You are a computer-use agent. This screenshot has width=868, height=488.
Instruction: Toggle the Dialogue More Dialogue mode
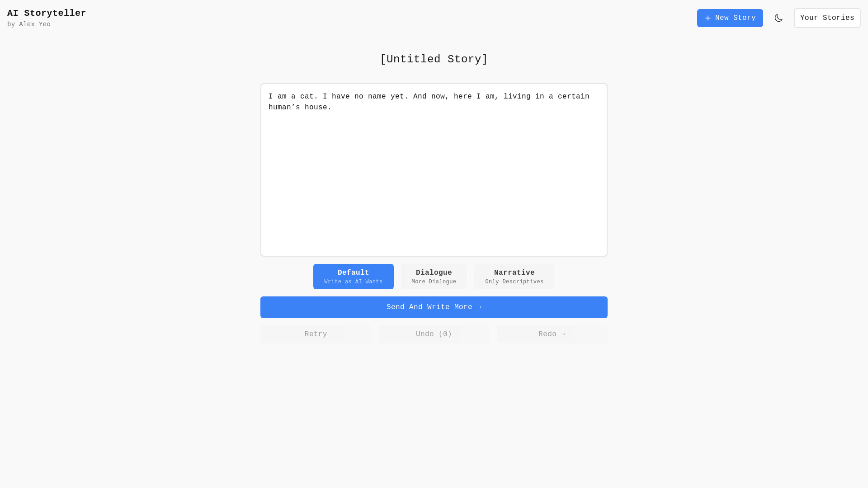pos(434,276)
